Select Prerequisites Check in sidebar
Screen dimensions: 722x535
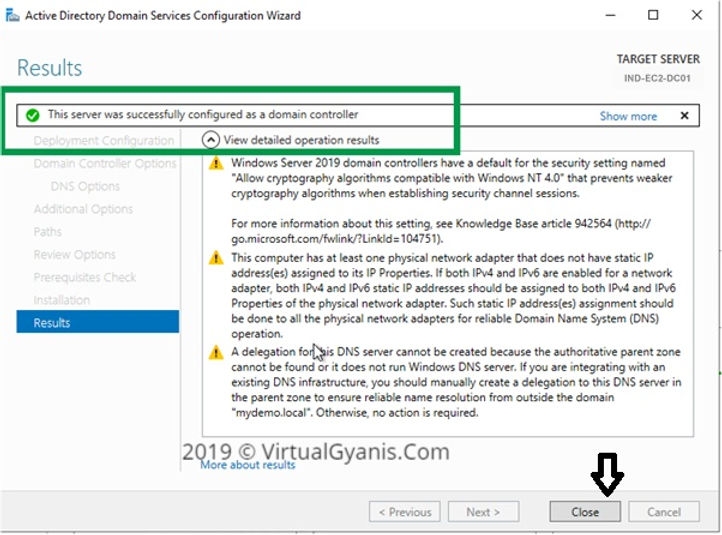84,277
